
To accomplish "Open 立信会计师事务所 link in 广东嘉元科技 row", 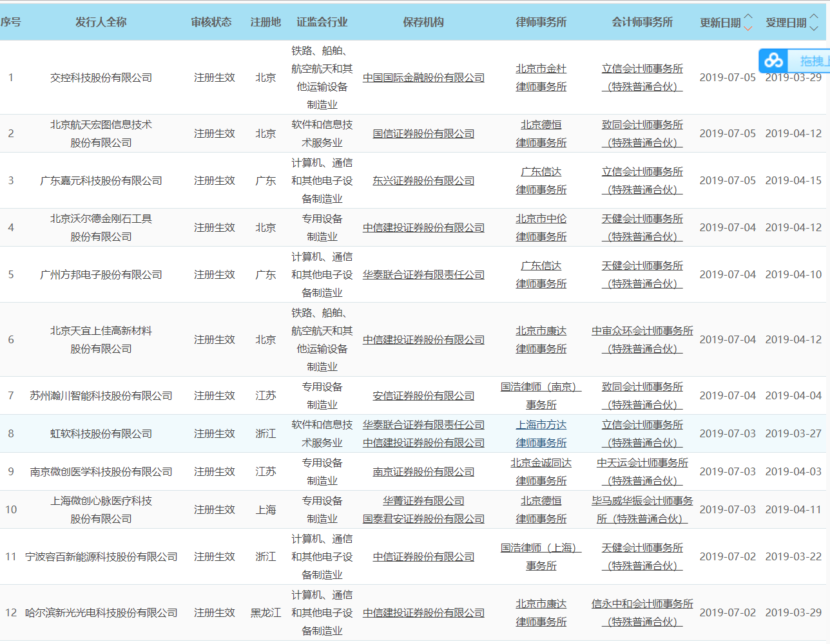I will point(642,180).
